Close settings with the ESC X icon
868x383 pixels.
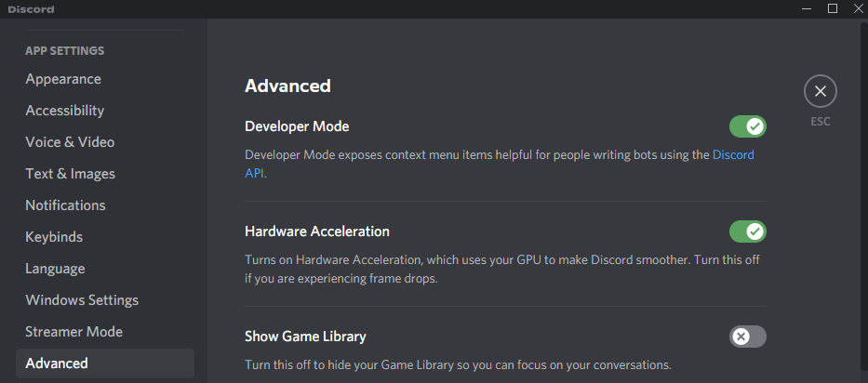pyautogui.click(x=820, y=91)
